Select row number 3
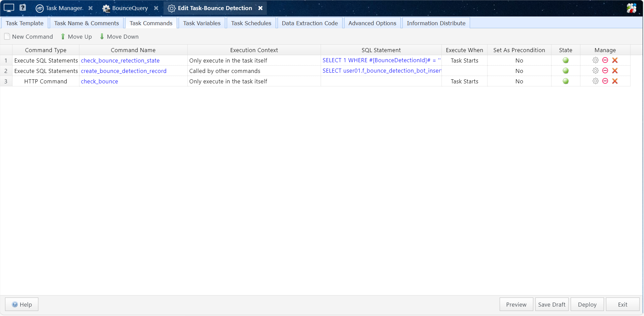 tap(6, 81)
